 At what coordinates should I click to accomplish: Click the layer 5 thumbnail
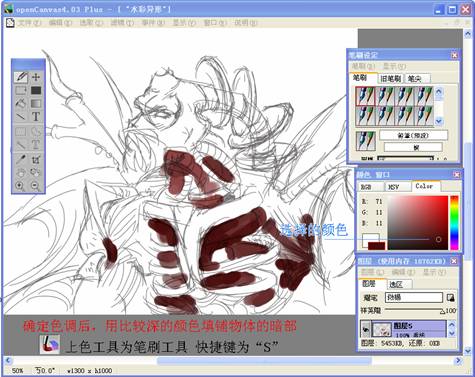coord(382,329)
